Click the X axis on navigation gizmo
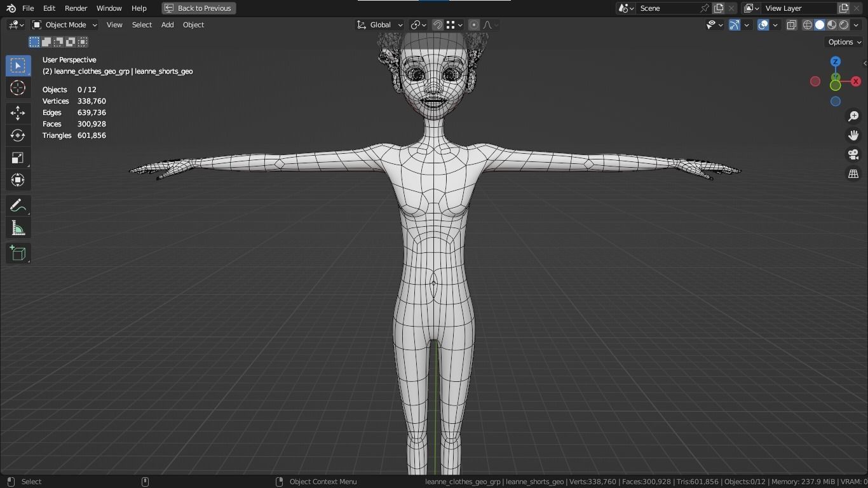Image resolution: width=868 pixels, height=488 pixels. (x=856, y=81)
